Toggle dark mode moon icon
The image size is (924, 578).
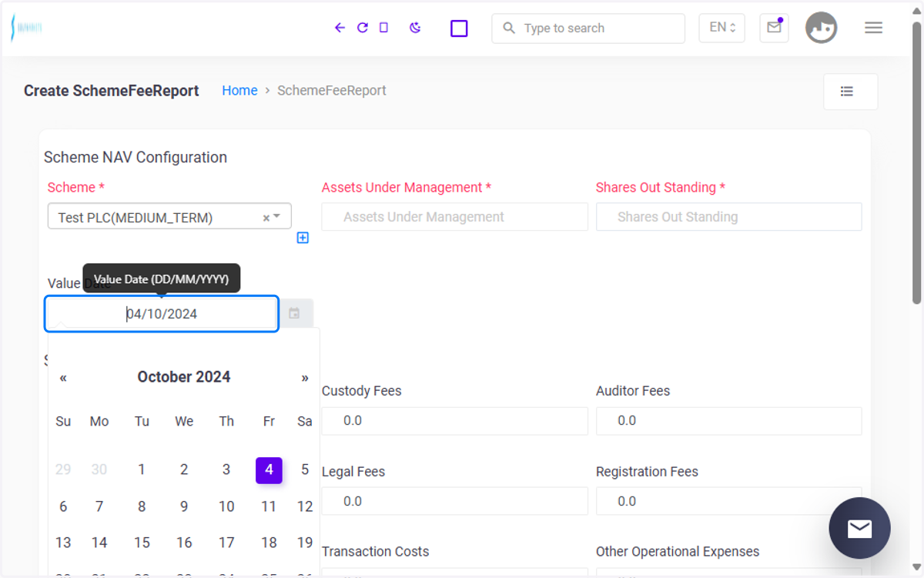tap(415, 28)
